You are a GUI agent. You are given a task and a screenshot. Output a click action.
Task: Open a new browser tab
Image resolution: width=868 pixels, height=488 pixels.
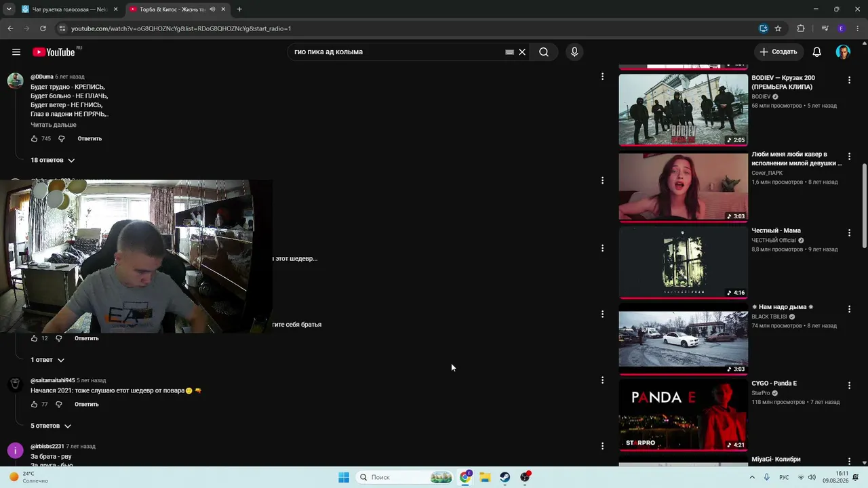239,9
